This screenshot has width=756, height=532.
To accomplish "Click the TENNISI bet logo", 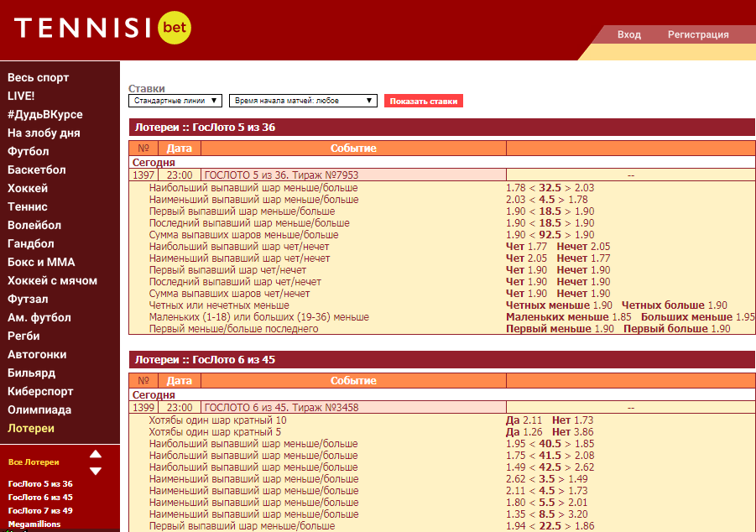I will point(102,28).
